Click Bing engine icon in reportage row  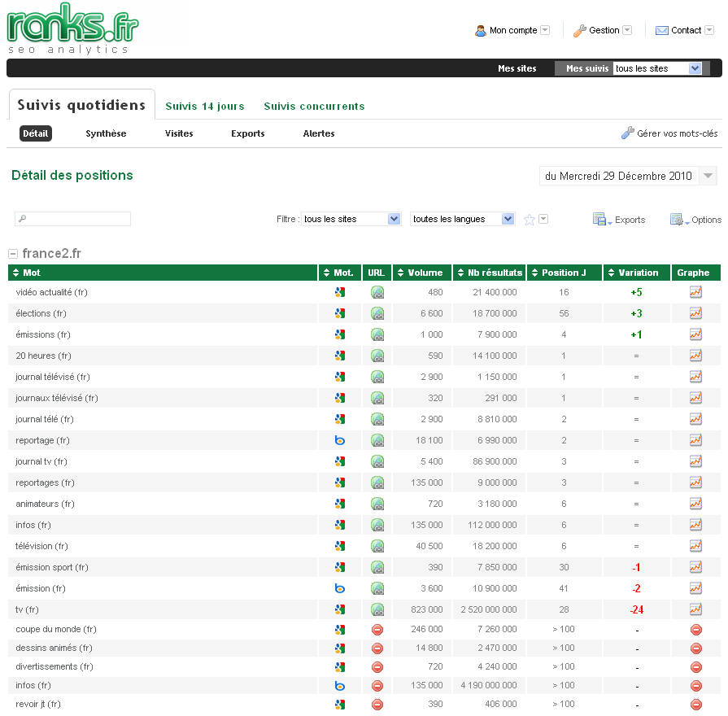340,440
